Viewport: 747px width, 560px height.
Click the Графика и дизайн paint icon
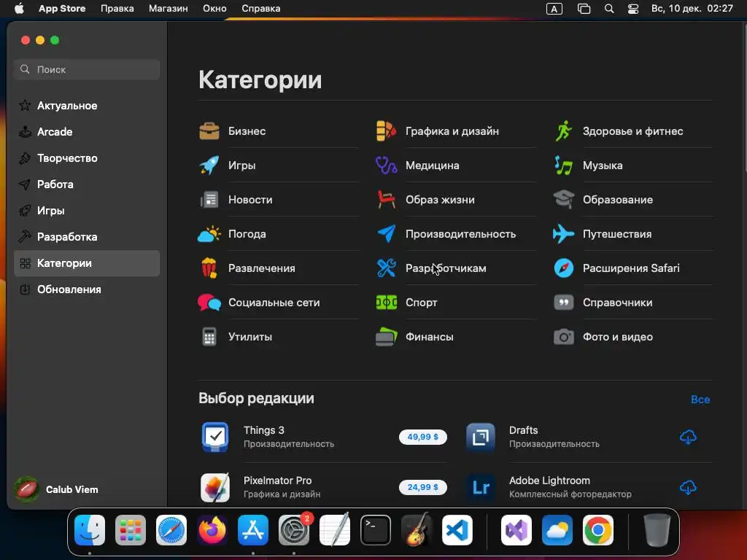(387, 131)
